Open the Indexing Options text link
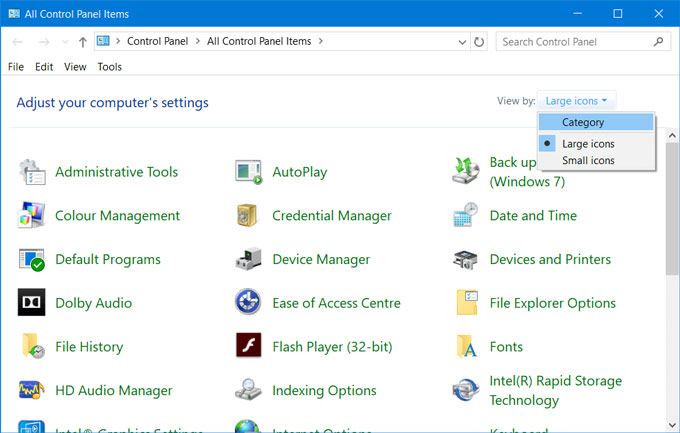This screenshot has width=680, height=433. pyautogui.click(x=324, y=390)
